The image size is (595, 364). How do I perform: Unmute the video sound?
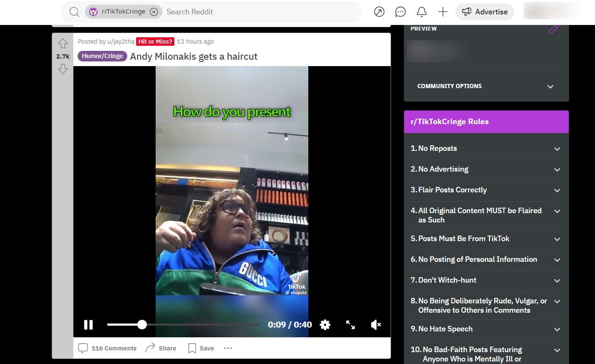point(376,325)
